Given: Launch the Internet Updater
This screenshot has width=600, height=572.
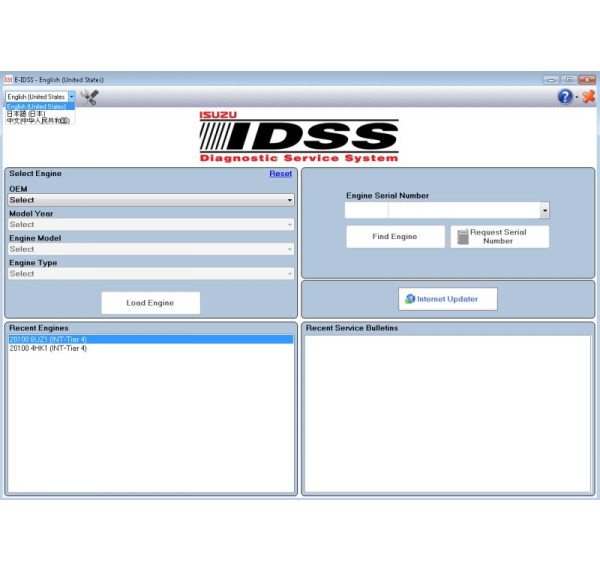Looking at the screenshot, I should 448,299.
